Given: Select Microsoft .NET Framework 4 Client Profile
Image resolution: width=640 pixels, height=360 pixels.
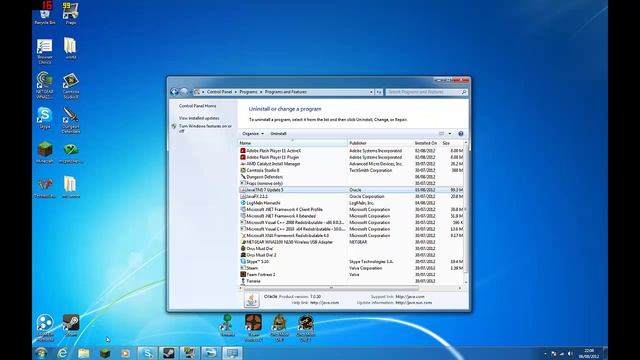Looking at the screenshot, I should (x=351, y=209).
